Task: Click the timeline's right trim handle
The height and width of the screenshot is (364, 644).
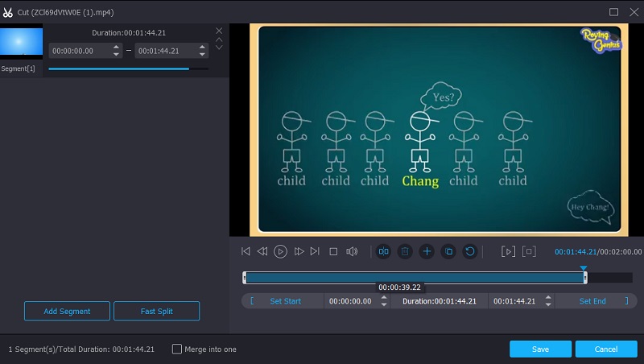Action: tap(585, 277)
